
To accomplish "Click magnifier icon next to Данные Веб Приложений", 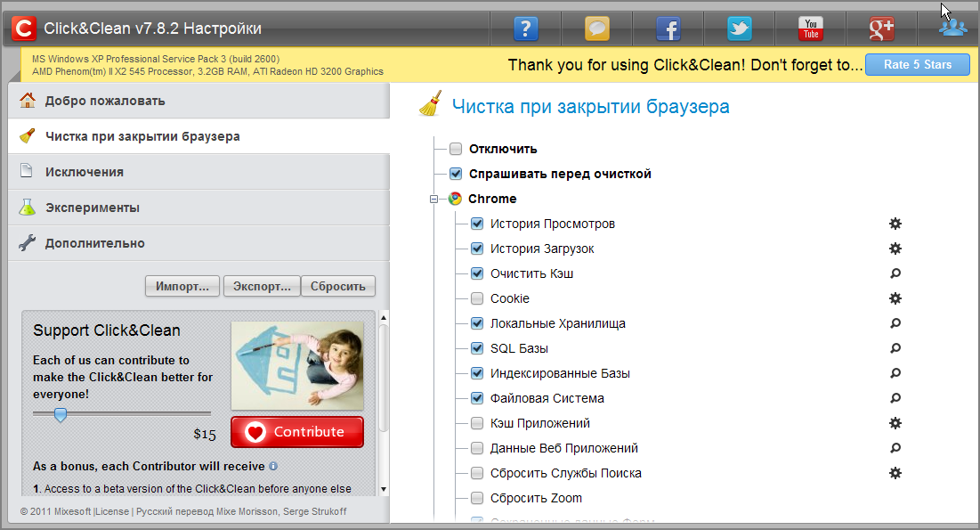I will [895, 448].
